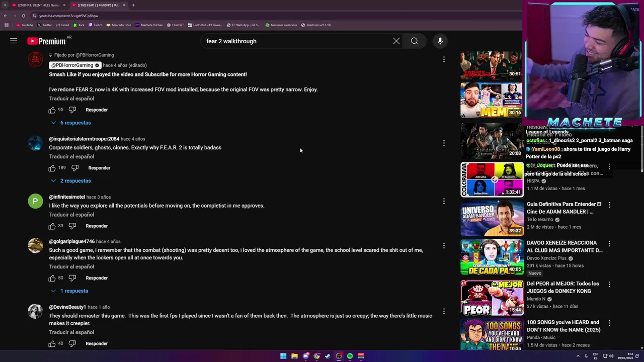Show hidden system tray icons
Viewport: 644px width, 362px height.
pyautogui.click(x=578, y=356)
